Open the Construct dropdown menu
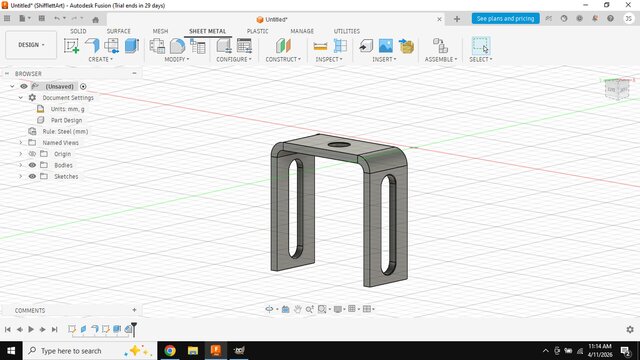This screenshot has width=640, height=360. click(283, 59)
